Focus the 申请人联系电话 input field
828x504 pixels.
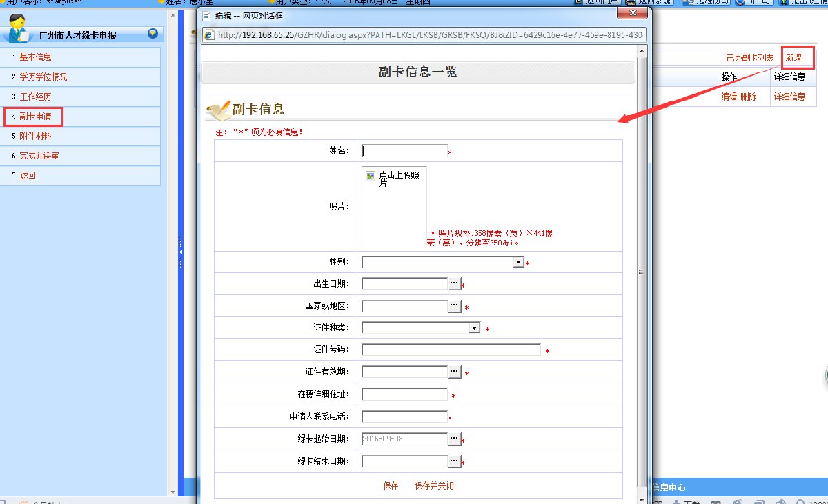tap(404, 416)
